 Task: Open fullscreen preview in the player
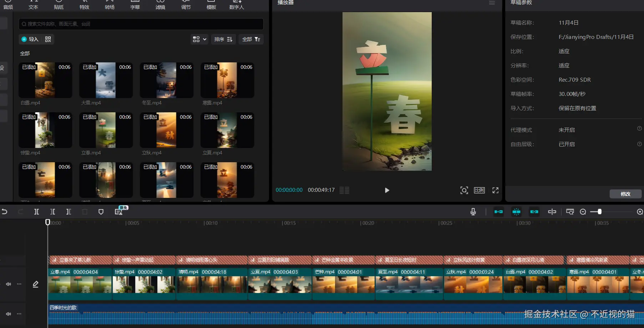coord(495,190)
